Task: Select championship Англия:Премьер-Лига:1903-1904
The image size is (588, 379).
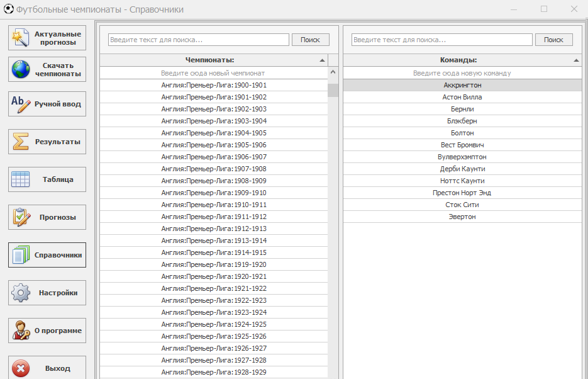Action: (214, 122)
